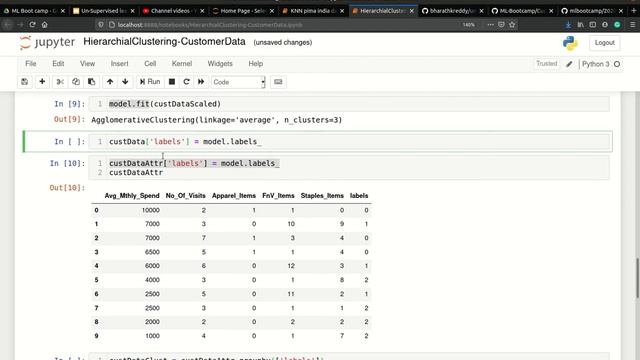Open the File menu
640x360 pixels.
pos(31,64)
